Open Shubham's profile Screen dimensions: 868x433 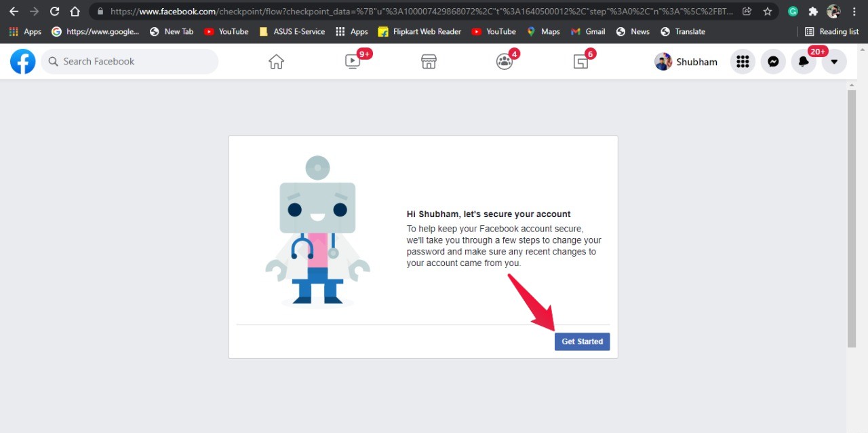click(x=686, y=62)
